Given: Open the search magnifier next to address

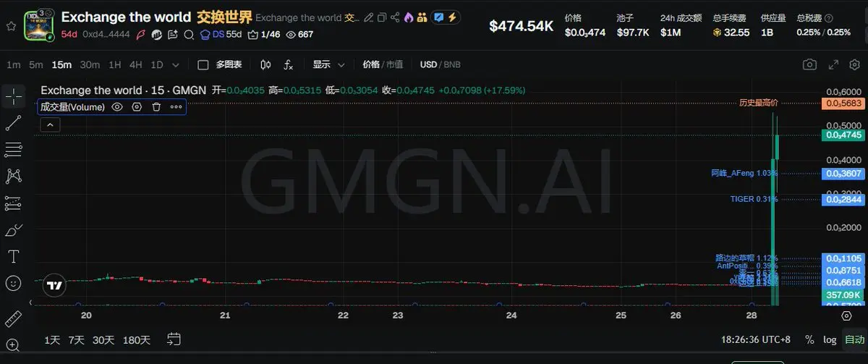Looking at the screenshot, I should (189, 34).
